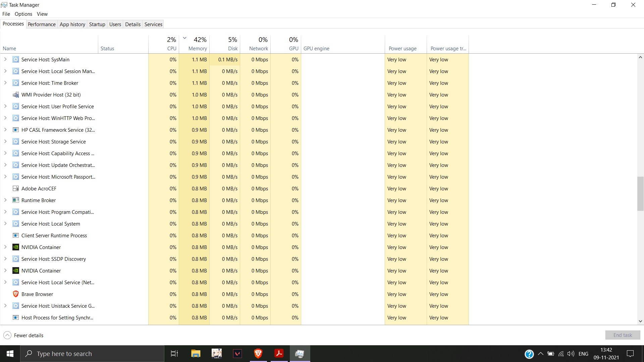Click the first NVIDIA Container process icon
Viewport: 644px width, 362px height.
pyautogui.click(x=16, y=247)
